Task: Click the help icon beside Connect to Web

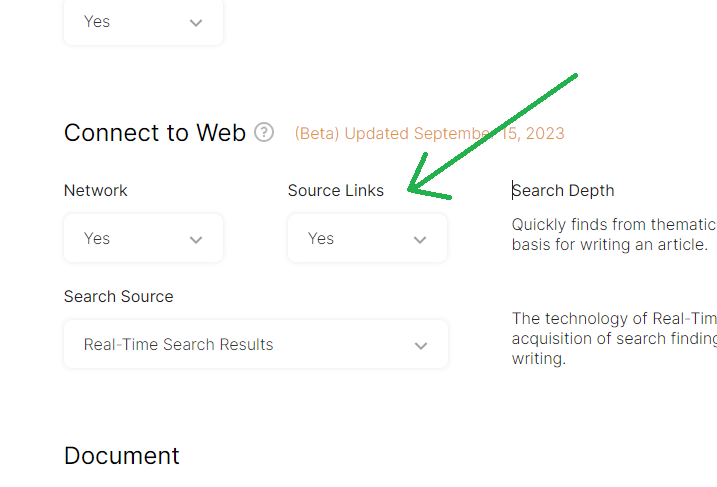Action: click(264, 132)
